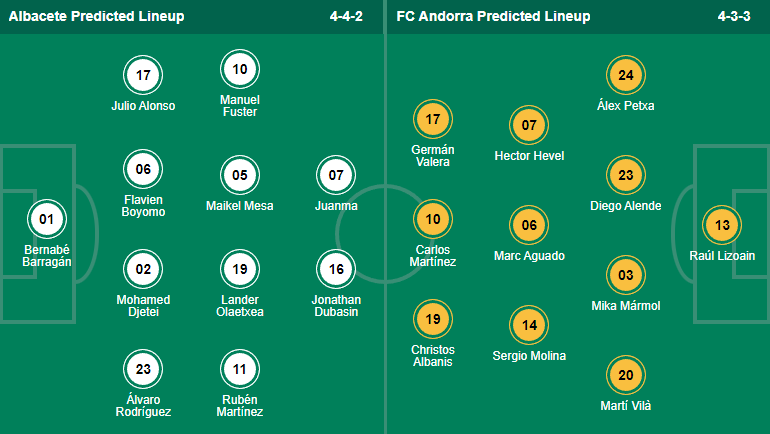Click the Albacete Predicted Lineup heading
The image size is (770, 434).
click(x=93, y=17)
